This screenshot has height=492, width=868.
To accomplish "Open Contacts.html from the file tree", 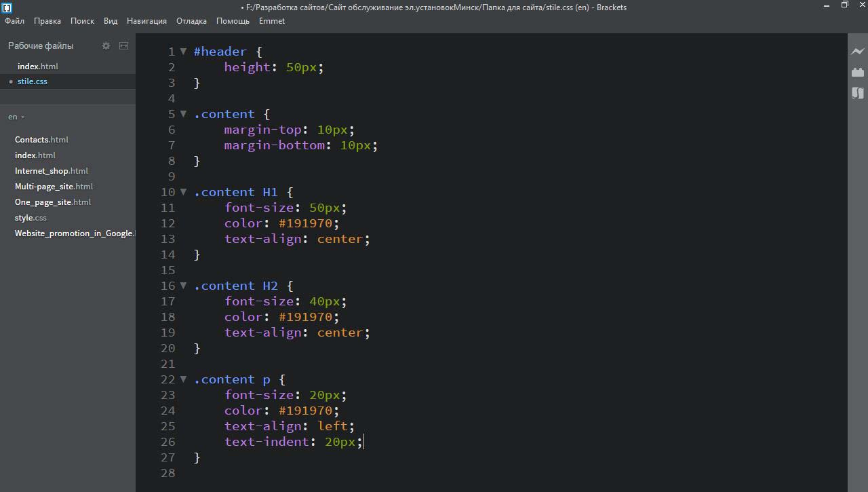I will [41, 140].
